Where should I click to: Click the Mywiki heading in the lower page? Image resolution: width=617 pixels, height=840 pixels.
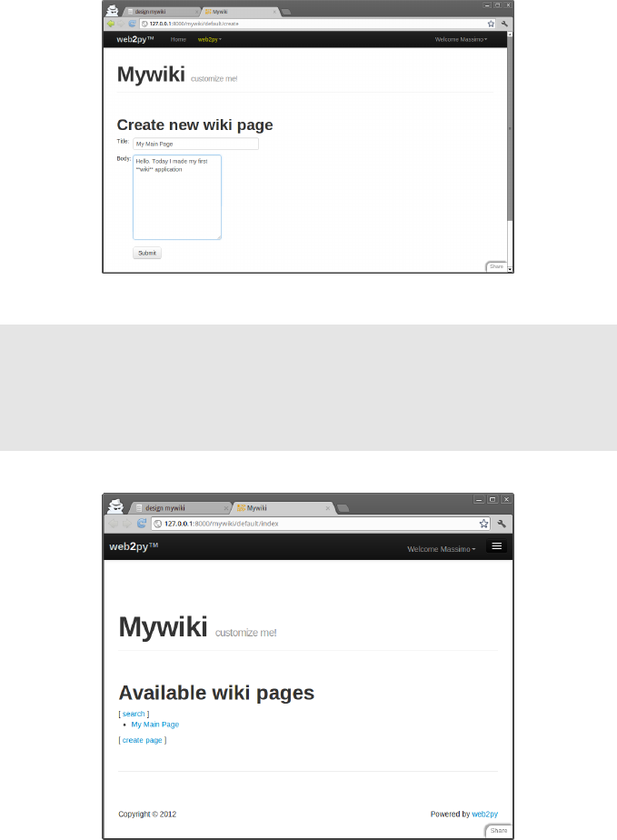pyautogui.click(x=163, y=626)
